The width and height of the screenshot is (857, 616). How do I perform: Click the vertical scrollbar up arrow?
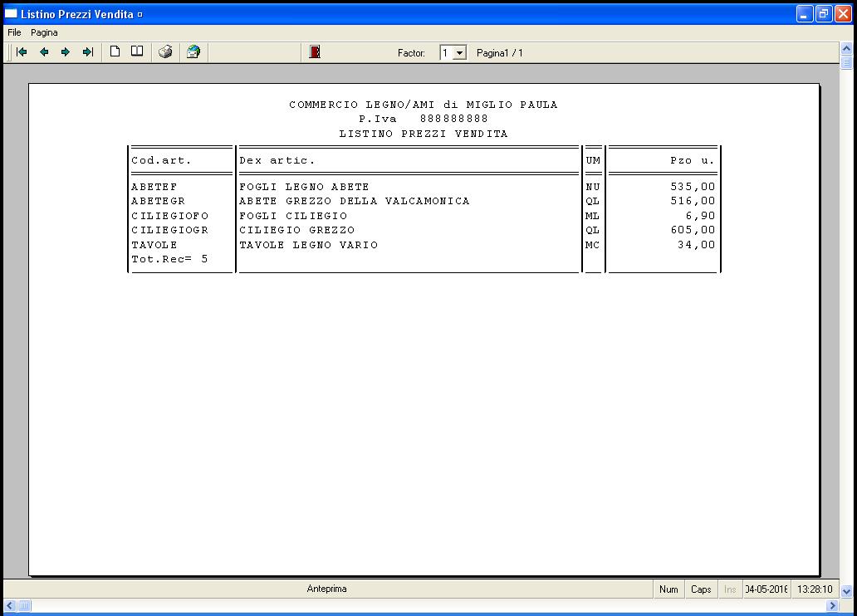pos(846,49)
